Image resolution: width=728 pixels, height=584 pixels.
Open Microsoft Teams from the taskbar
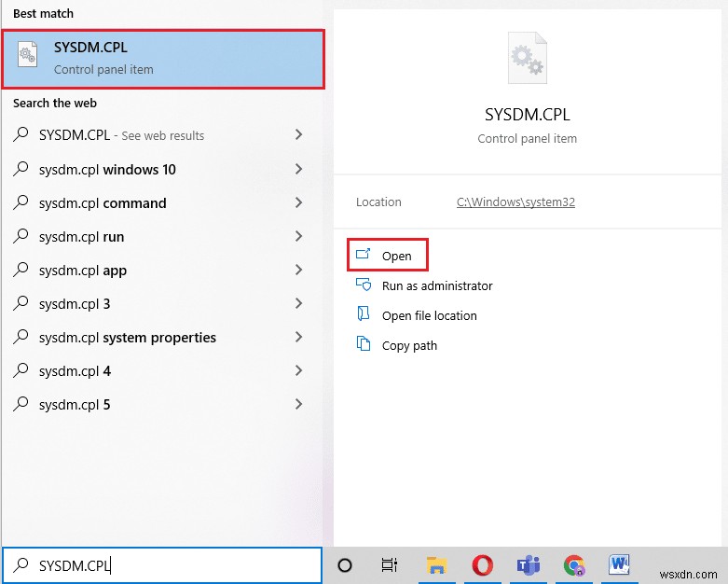(529, 565)
